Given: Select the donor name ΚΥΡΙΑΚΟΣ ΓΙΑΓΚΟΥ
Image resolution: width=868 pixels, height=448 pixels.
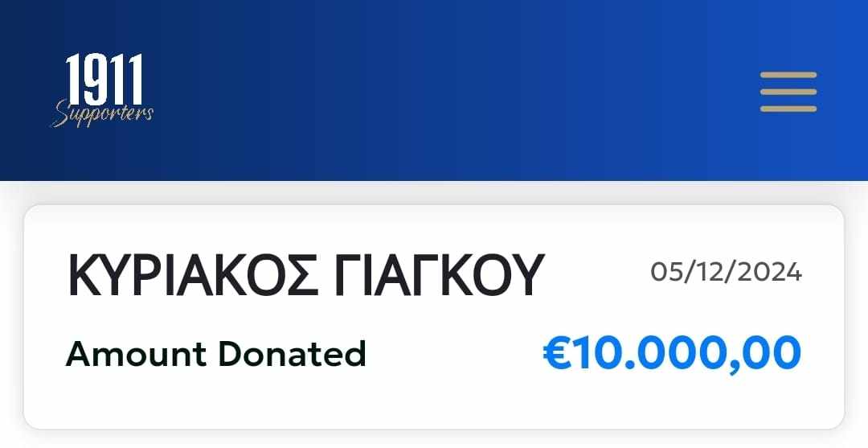Looking at the screenshot, I should coord(305,275).
